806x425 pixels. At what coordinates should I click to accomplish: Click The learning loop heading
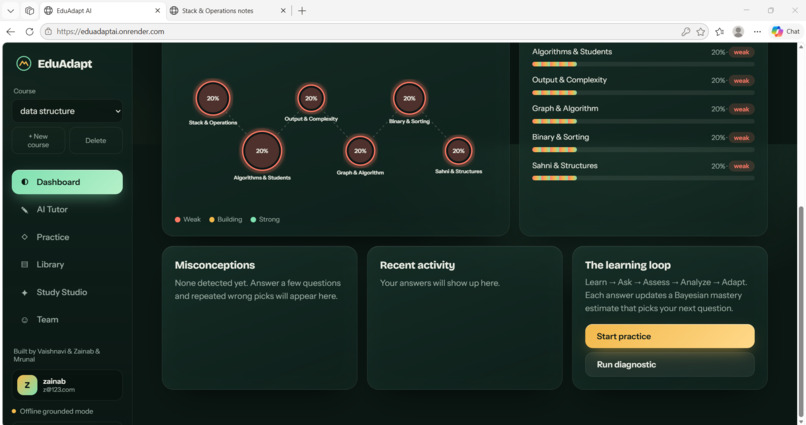[x=628, y=265]
